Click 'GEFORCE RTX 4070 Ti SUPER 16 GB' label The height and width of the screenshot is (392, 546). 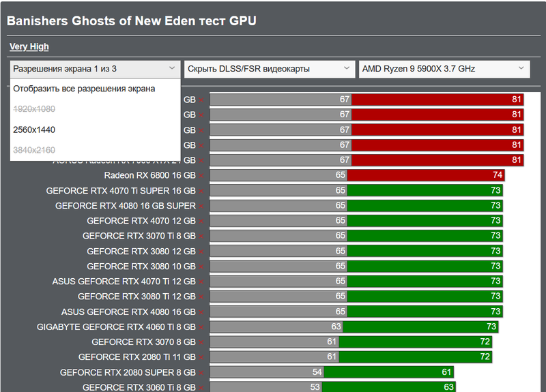(x=121, y=191)
